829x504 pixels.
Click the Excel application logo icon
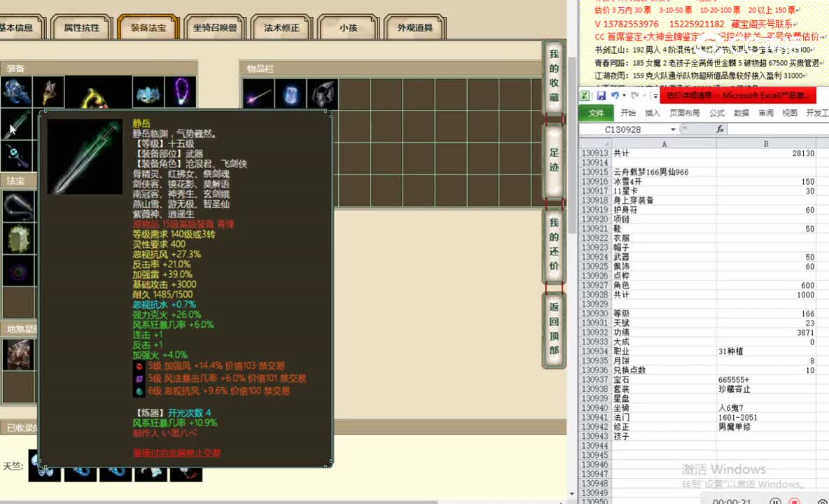tap(585, 96)
